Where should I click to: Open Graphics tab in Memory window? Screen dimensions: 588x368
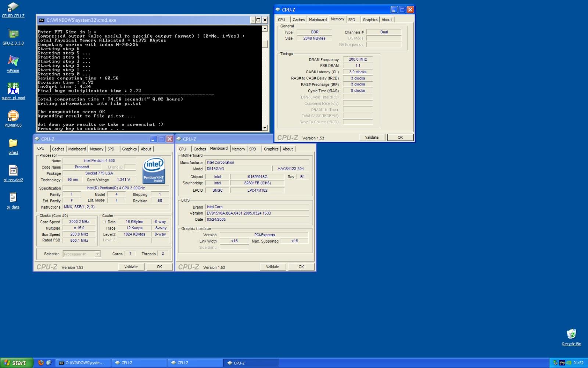(x=370, y=20)
